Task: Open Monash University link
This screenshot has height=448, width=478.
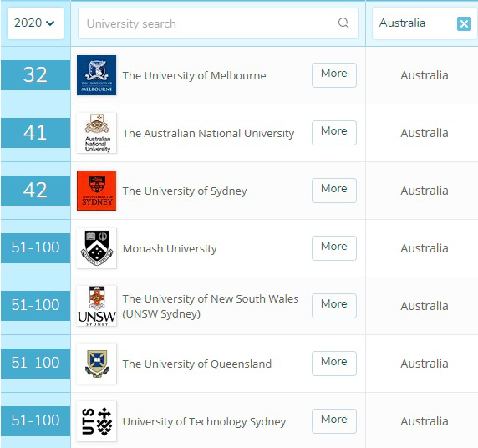Action: coord(170,248)
